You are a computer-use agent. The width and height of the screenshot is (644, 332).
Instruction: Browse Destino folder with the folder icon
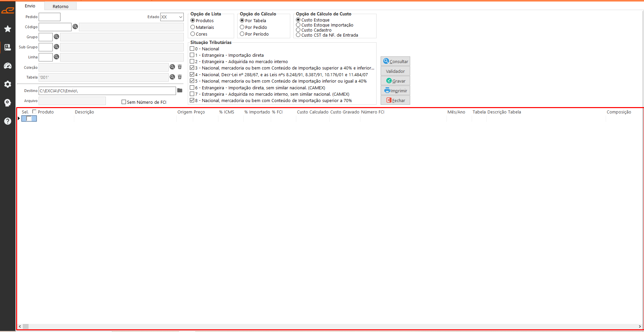(x=180, y=90)
